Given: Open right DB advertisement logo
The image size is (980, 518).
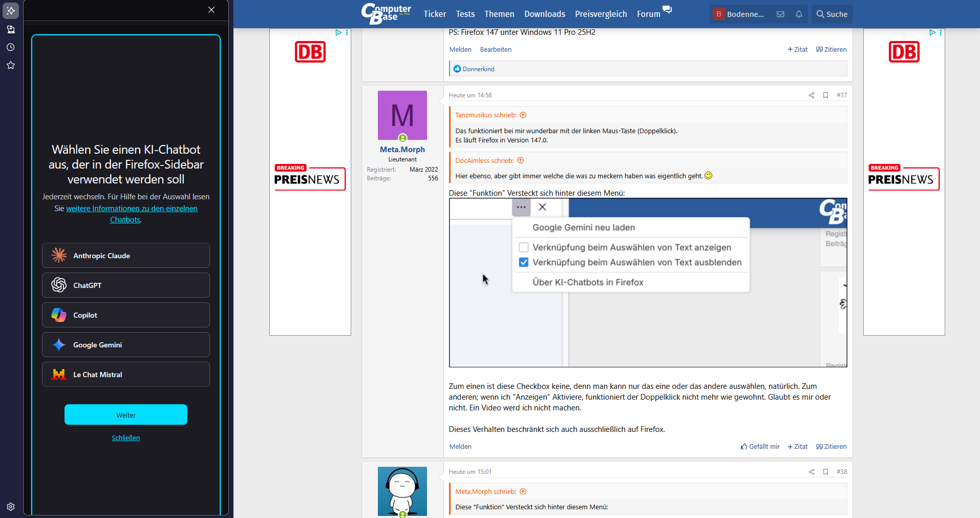Looking at the screenshot, I should pyautogui.click(x=904, y=52).
